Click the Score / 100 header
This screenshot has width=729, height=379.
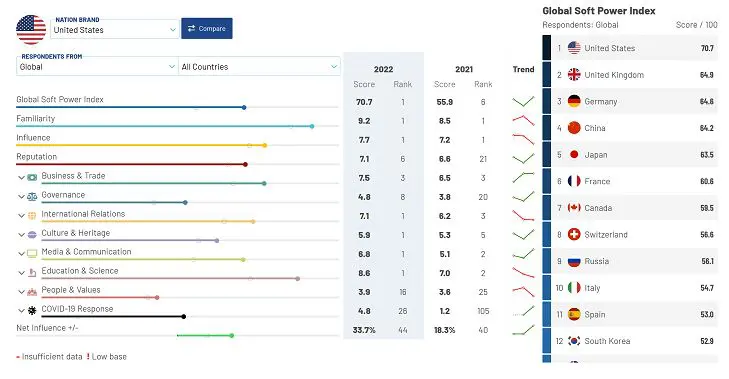click(x=696, y=25)
